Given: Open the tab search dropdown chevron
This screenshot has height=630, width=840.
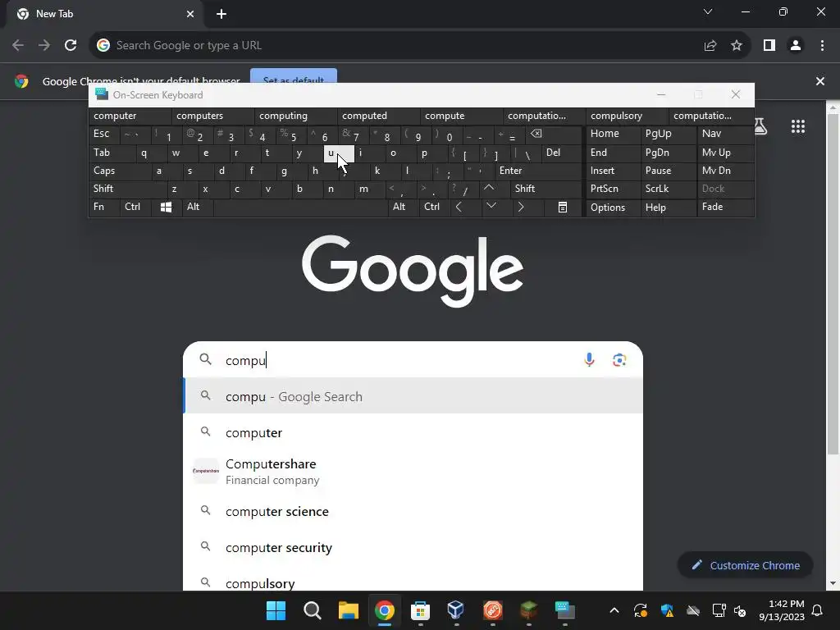Looking at the screenshot, I should (708, 11).
